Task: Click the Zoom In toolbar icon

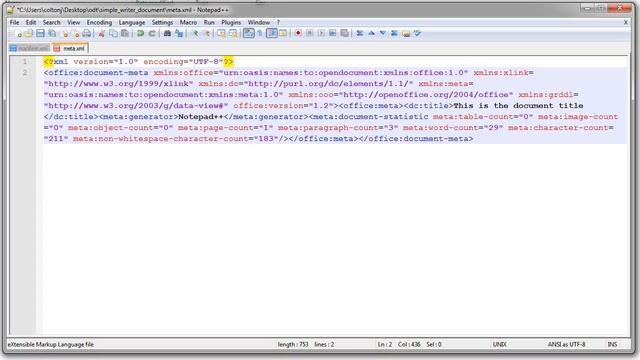Action: click(196, 34)
